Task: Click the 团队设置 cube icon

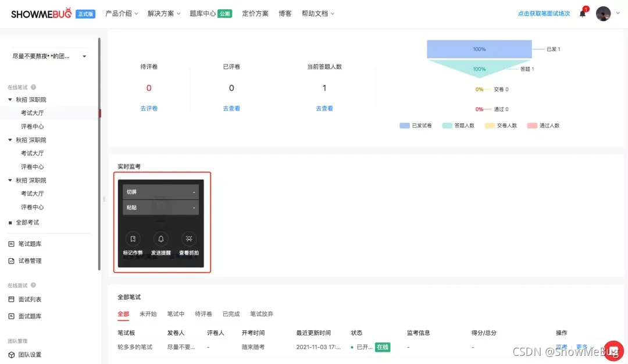Action: 11,354
